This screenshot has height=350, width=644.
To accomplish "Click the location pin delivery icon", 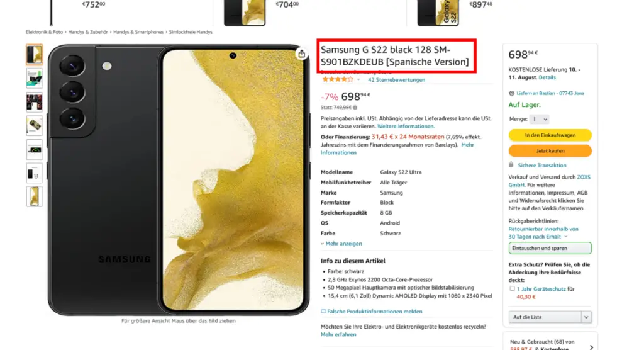I will click(x=511, y=93).
